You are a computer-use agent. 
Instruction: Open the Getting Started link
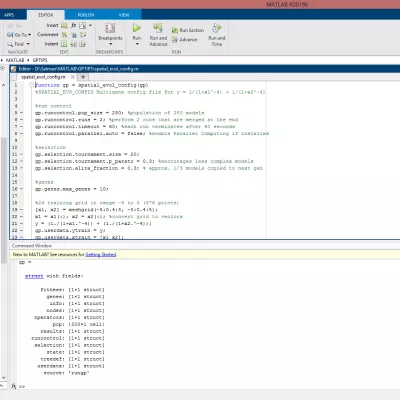click(x=101, y=255)
